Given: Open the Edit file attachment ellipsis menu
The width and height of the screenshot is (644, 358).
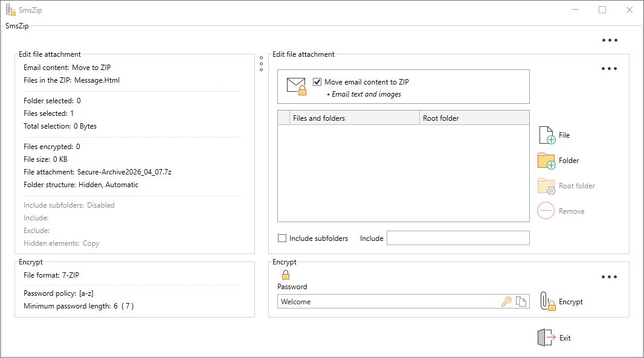Looking at the screenshot, I should pos(608,68).
